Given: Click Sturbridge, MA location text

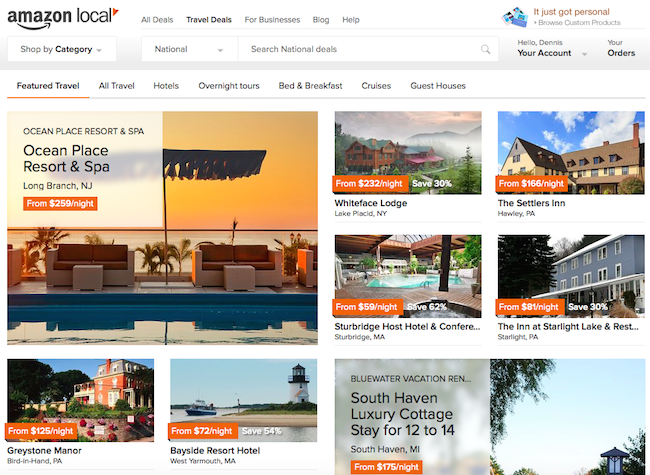Looking at the screenshot, I should pyautogui.click(x=360, y=337).
